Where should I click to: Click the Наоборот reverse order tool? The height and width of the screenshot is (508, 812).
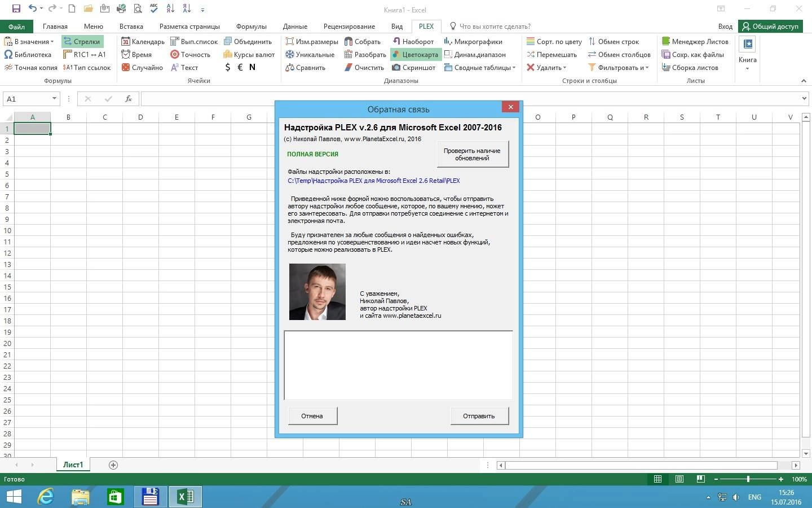[413, 42]
